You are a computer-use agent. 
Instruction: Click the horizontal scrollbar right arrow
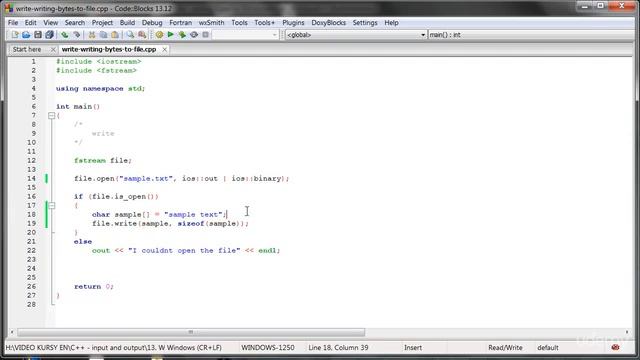(627, 332)
